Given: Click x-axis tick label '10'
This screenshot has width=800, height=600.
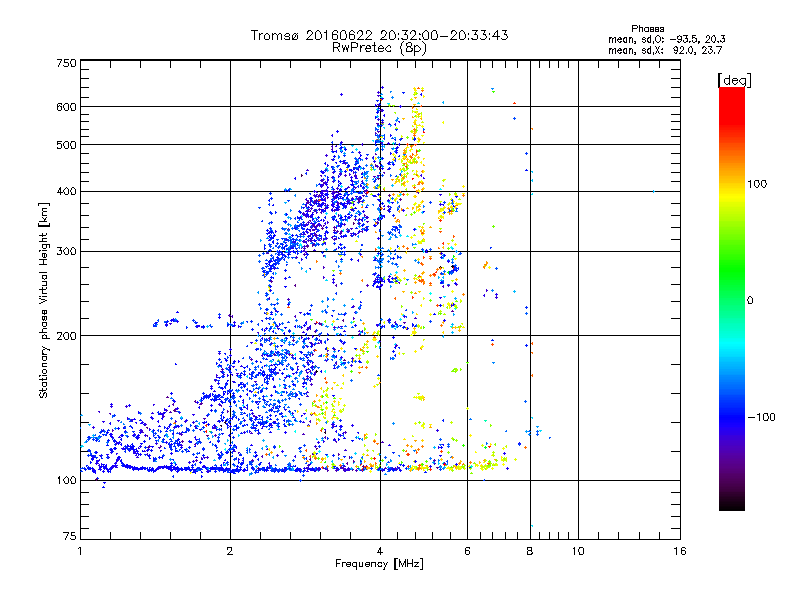Looking at the screenshot, I should pos(578,551).
